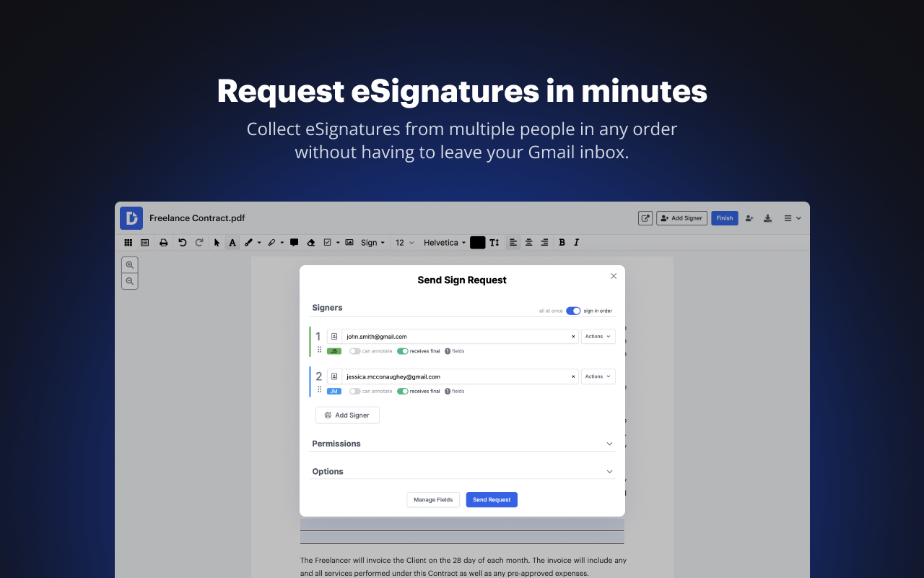Viewport: 924px width, 578px height.
Task: Select the checkbox form tool
Action: point(328,243)
